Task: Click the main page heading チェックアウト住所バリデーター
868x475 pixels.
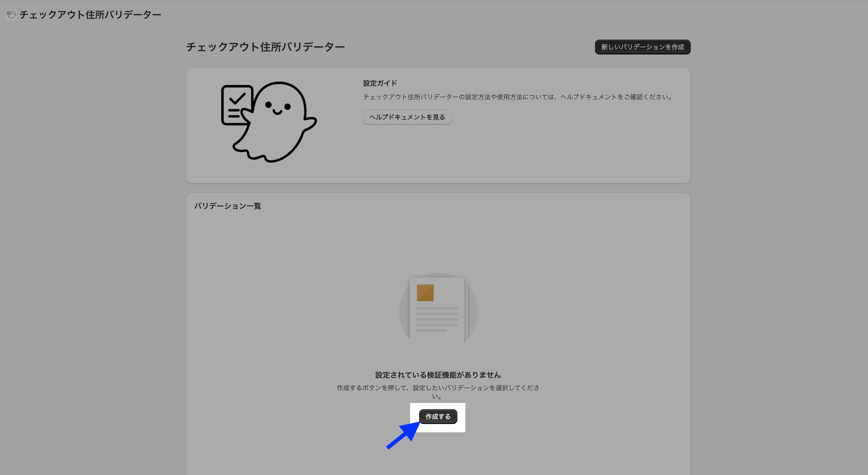Action: tap(265, 47)
